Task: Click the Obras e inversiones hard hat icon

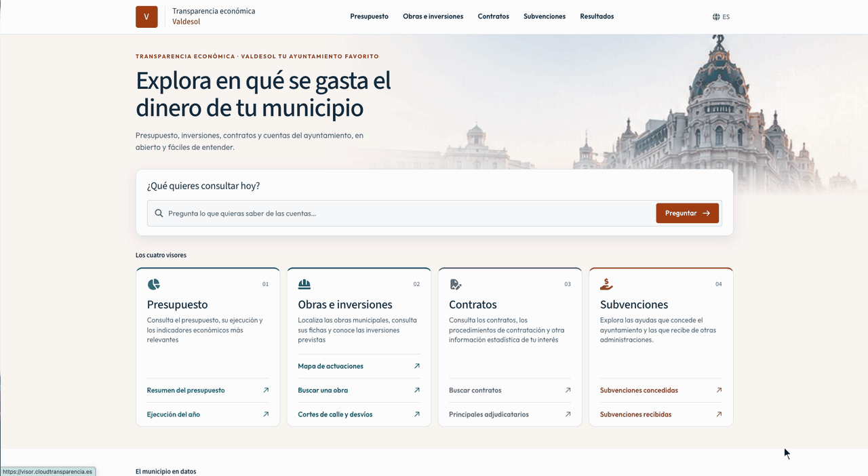Action: pos(304,284)
